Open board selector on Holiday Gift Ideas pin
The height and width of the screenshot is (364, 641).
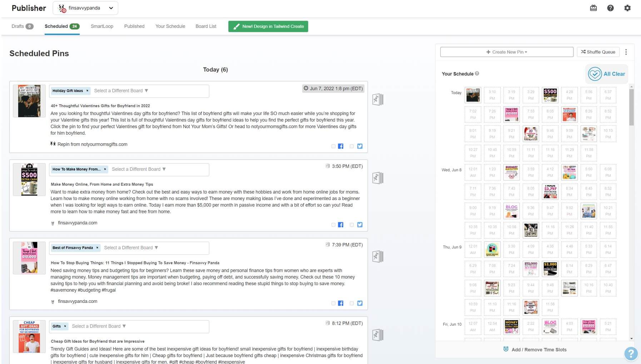[121, 91]
